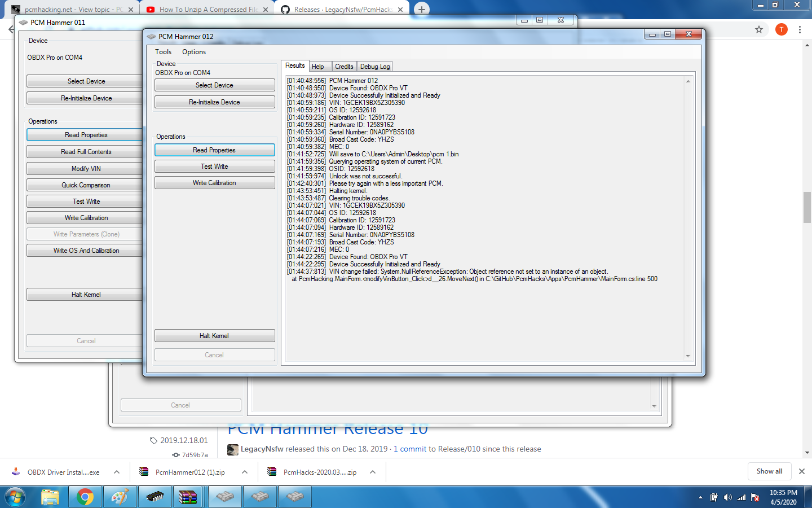Click Re-Initialize Device in PCM Hammer 012
The height and width of the screenshot is (508, 812).
(x=214, y=102)
